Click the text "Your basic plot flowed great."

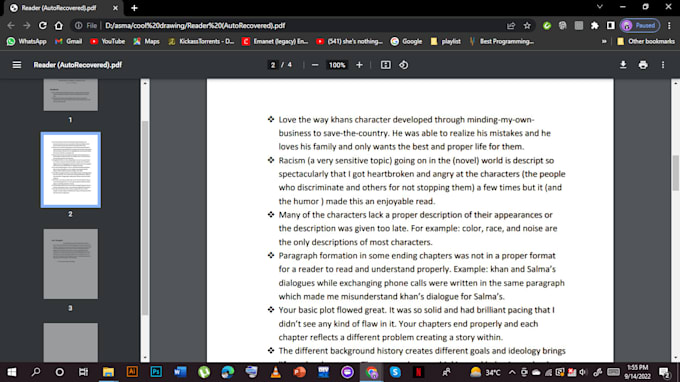coord(332,310)
